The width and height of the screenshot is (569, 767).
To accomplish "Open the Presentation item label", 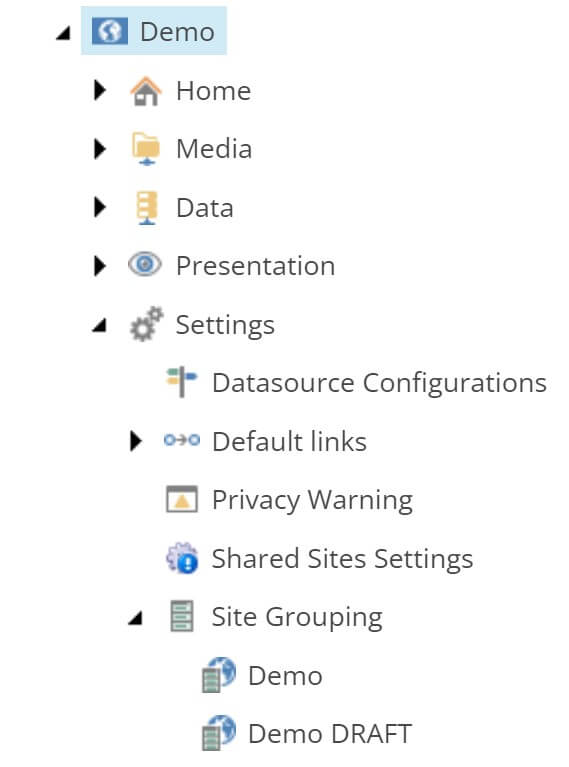I will click(x=255, y=266).
